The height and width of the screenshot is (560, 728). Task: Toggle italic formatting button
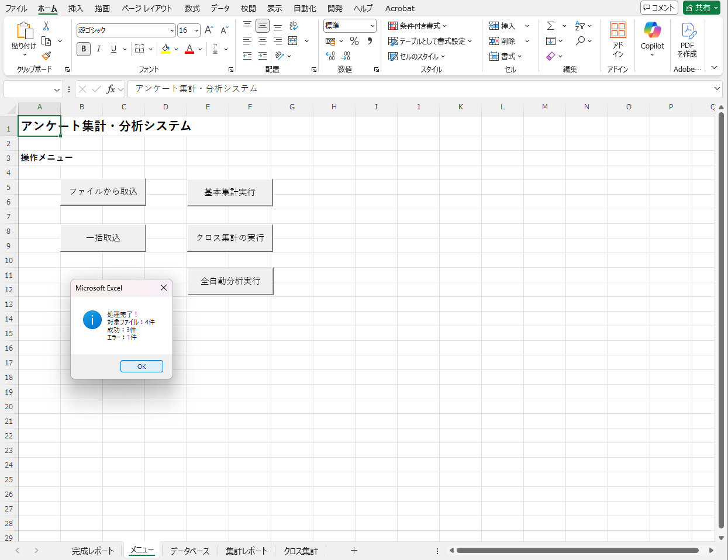point(99,49)
